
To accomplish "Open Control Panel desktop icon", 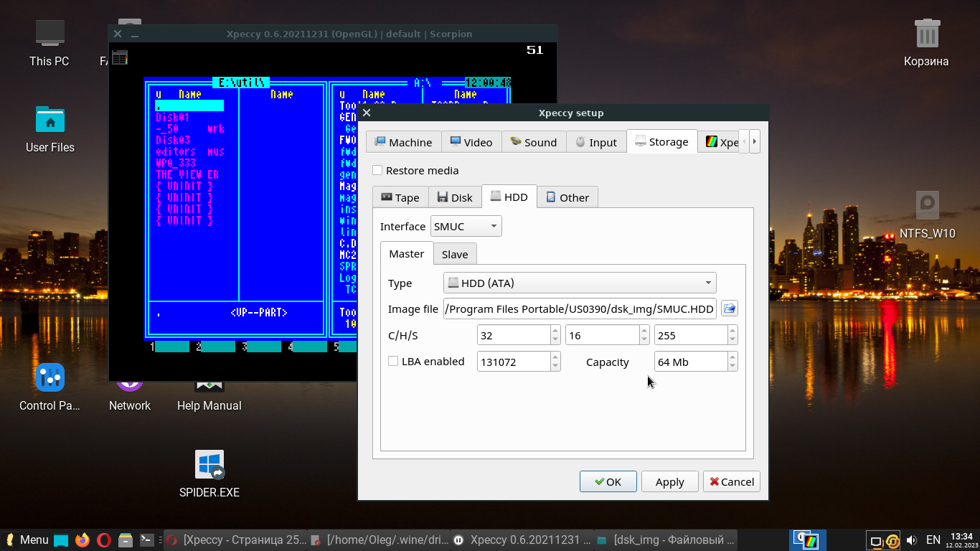I will [50, 388].
